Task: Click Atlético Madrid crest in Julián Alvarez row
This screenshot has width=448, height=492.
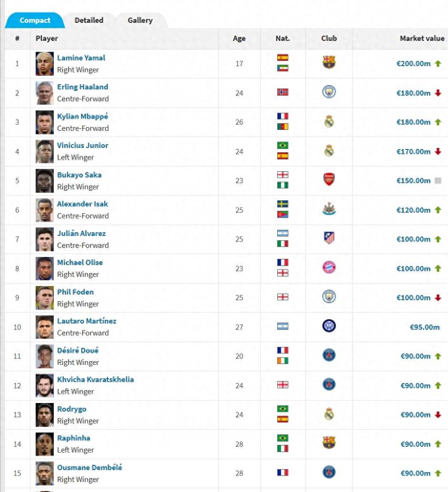Action: point(329,239)
